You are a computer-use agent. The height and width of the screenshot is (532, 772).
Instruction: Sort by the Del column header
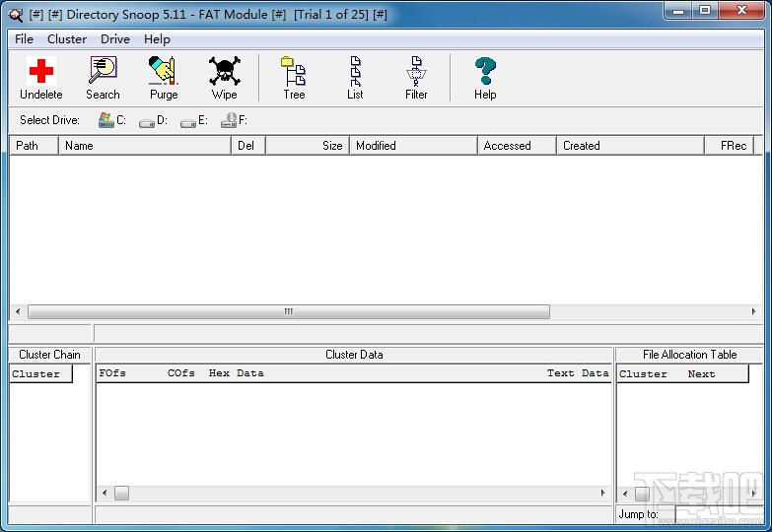(x=248, y=146)
